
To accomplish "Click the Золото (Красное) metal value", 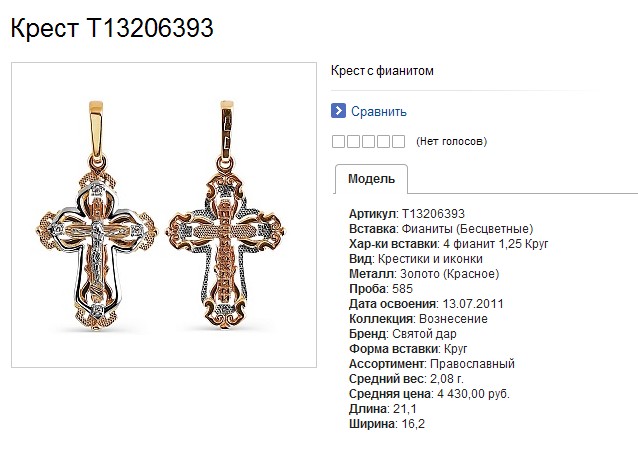I will (450, 274).
